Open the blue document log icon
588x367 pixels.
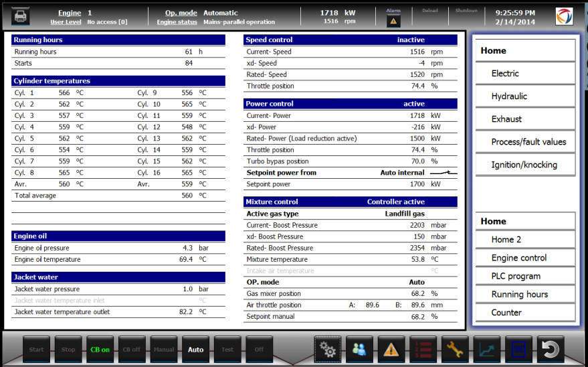pos(518,350)
